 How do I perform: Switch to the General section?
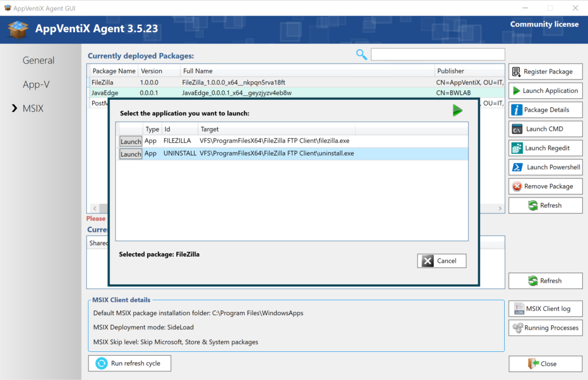coord(38,60)
